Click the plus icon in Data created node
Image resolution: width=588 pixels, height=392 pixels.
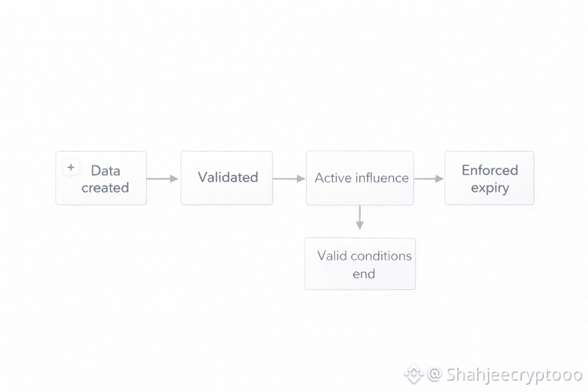[x=70, y=168]
